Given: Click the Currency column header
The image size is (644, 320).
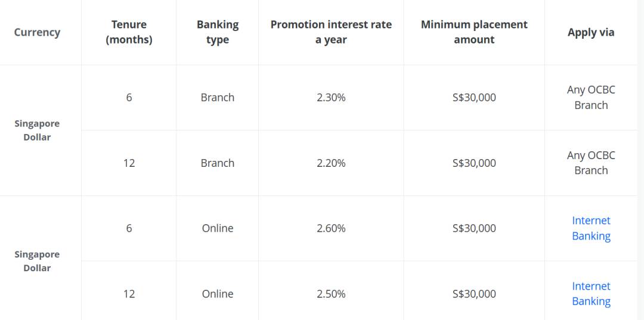Looking at the screenshot, I should pos(37,32).
